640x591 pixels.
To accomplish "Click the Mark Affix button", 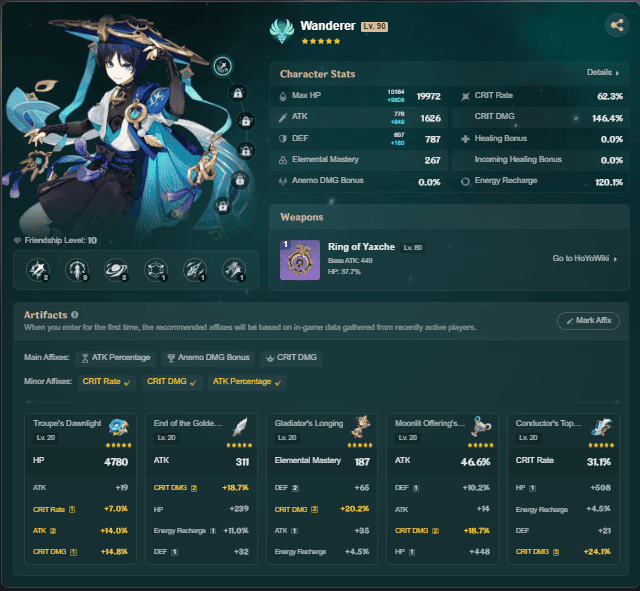I will (x=588, y=321).
